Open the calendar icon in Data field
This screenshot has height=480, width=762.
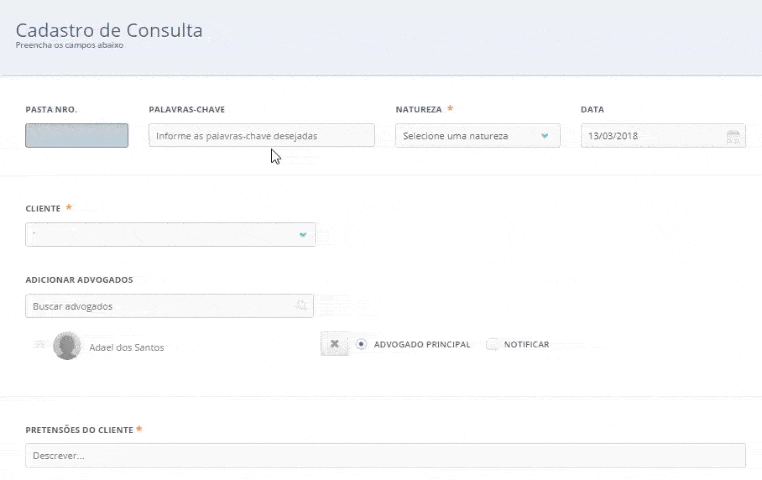[733, 136]
